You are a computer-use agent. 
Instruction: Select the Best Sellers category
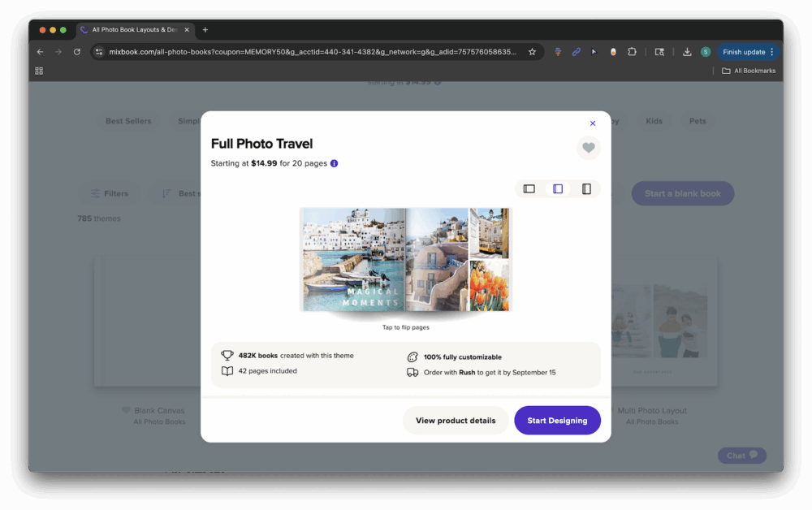pos(128,121)
